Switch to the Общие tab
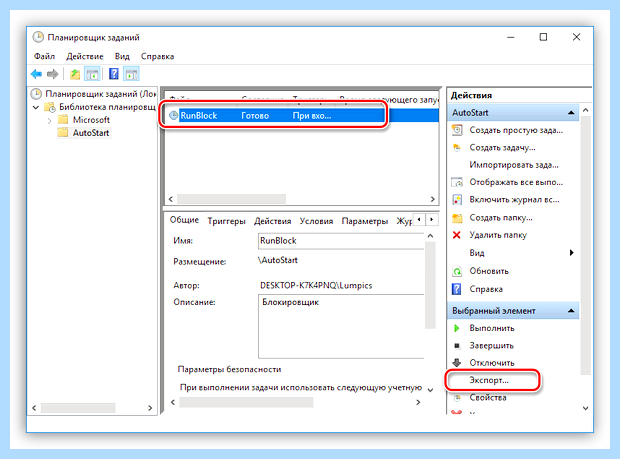Image resolution: width=620 pixels, height=459 pixels. [x=184, y=220]
